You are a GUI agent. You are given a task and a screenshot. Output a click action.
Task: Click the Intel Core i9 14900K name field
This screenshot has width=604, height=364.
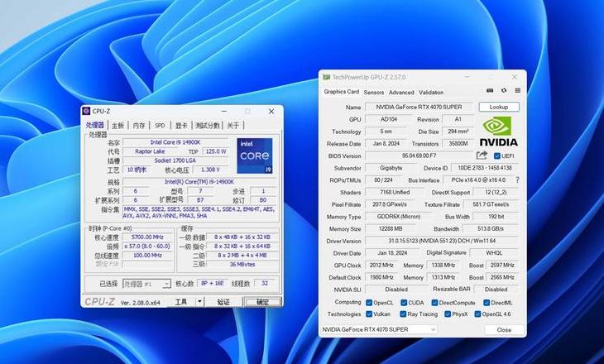coord(175,142)
